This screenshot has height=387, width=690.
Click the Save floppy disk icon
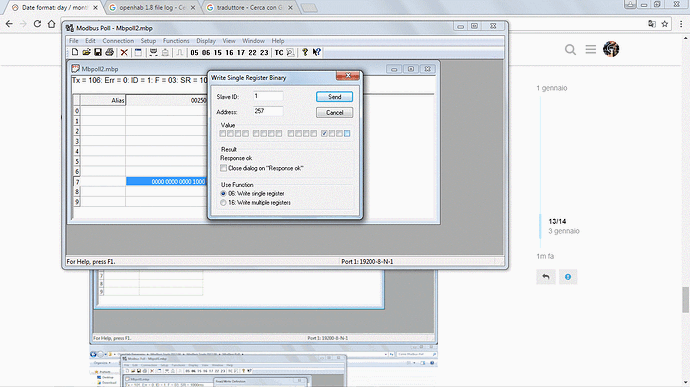(x=98, y=52)
